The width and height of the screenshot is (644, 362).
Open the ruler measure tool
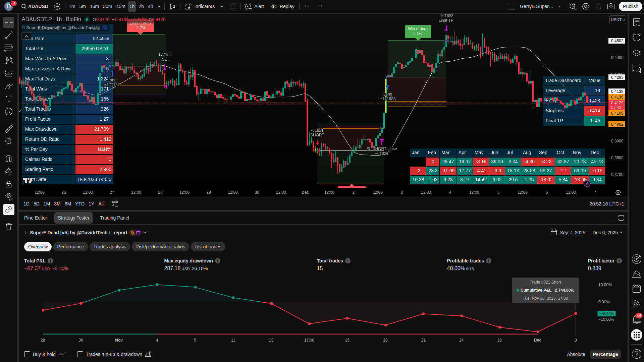click(x=9, y=128)
